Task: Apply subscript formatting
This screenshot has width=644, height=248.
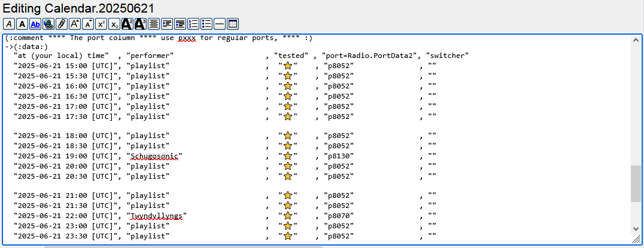Action: tap(114, 24)
